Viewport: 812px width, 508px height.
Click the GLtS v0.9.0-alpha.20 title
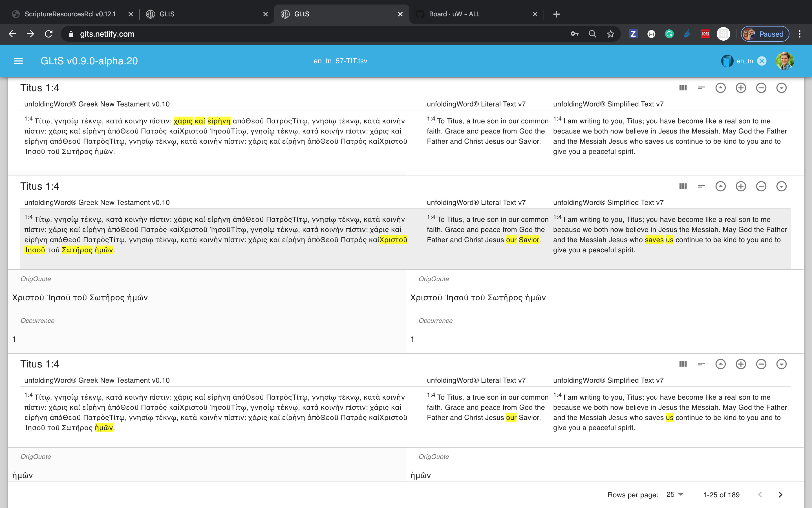pos(89,61)
